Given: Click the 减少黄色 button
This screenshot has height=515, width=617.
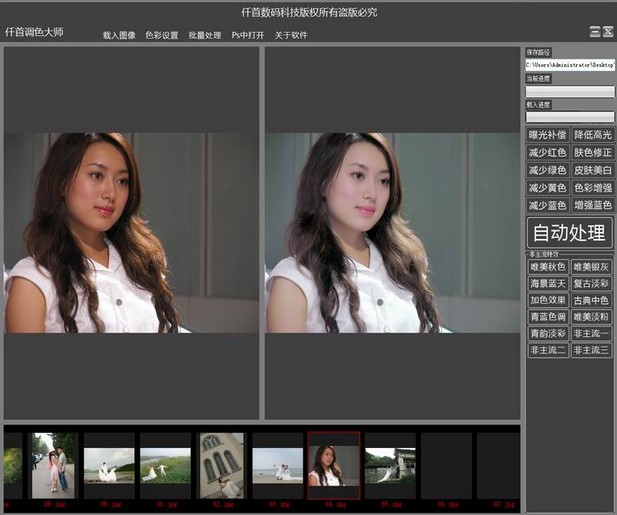Looking at the screenshot, I should pos(547,188).
